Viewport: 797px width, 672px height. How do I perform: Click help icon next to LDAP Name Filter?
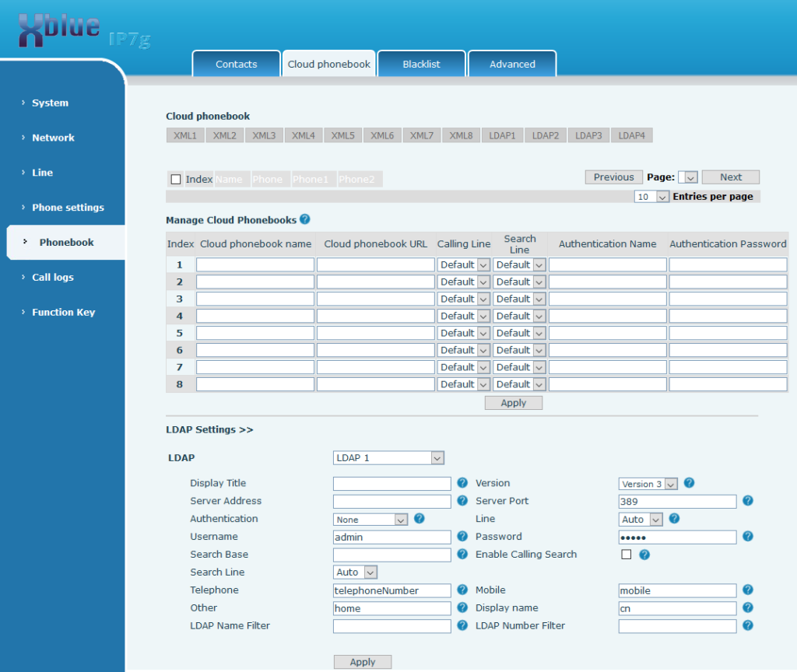click(x=462, y=625)
